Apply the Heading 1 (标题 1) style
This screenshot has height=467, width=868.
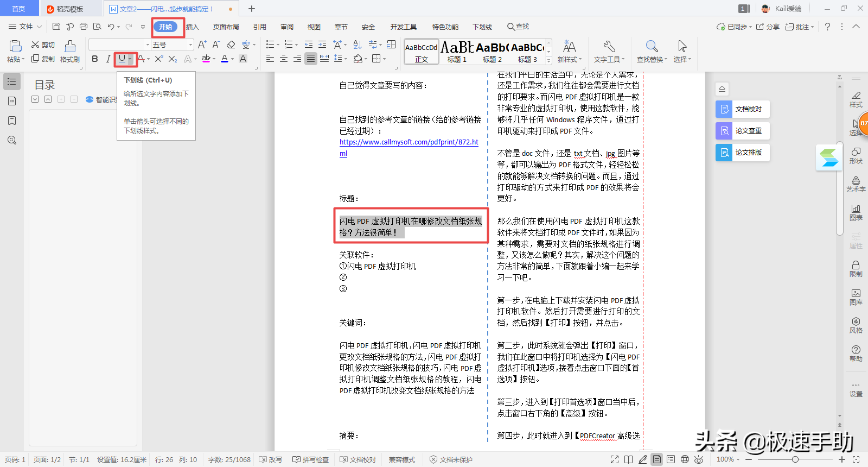click(x=457, y=52)
